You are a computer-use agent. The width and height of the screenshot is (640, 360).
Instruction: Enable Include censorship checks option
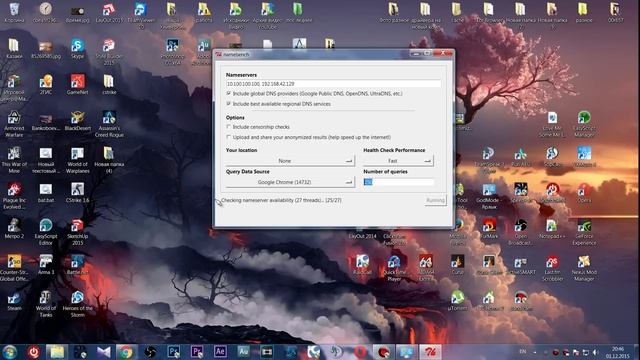coord(229,127)
